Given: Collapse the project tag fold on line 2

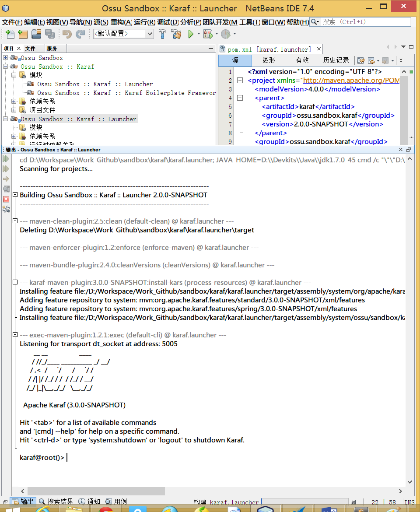Looking at the screenshot, I should coord(240,81).
